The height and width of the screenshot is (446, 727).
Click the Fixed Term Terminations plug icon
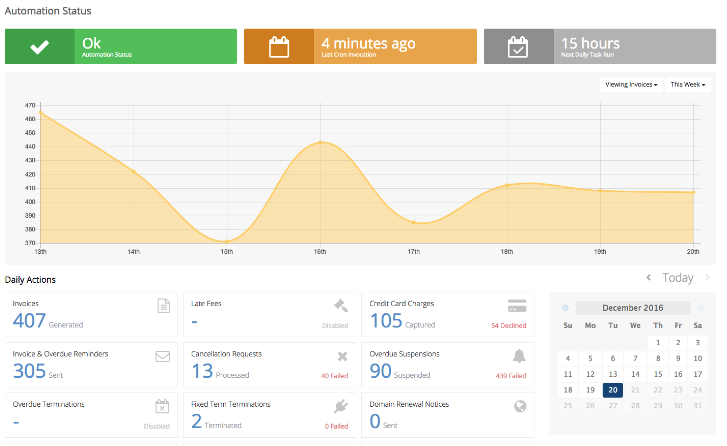coord(341,406)
